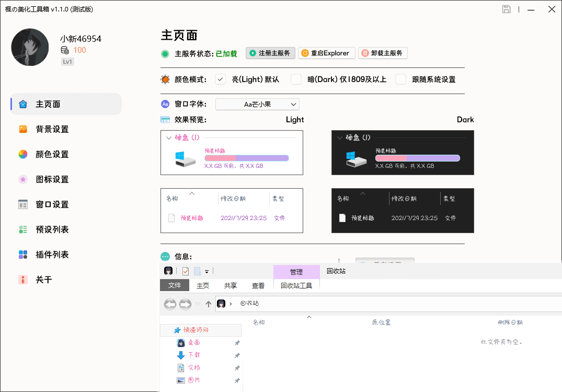Click the user avatar picture
This screenshot has width=562, height=392.
tap(30, 47)
